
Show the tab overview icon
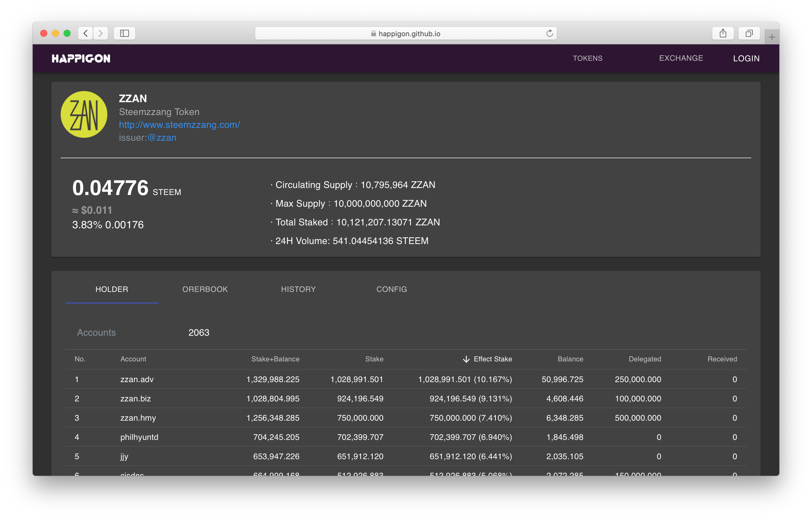749,33
